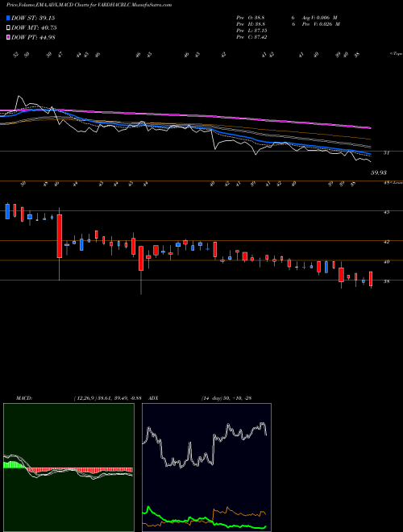The height and width of the screenshot is (532, 403).
Task: Open the ADX indicator chart panel
Action: 206,468
